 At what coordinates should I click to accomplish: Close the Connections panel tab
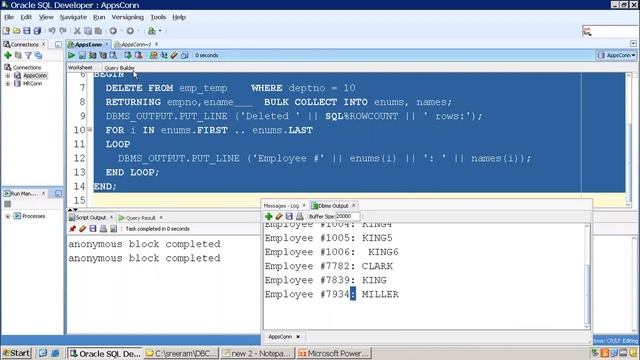click(44, 44)
